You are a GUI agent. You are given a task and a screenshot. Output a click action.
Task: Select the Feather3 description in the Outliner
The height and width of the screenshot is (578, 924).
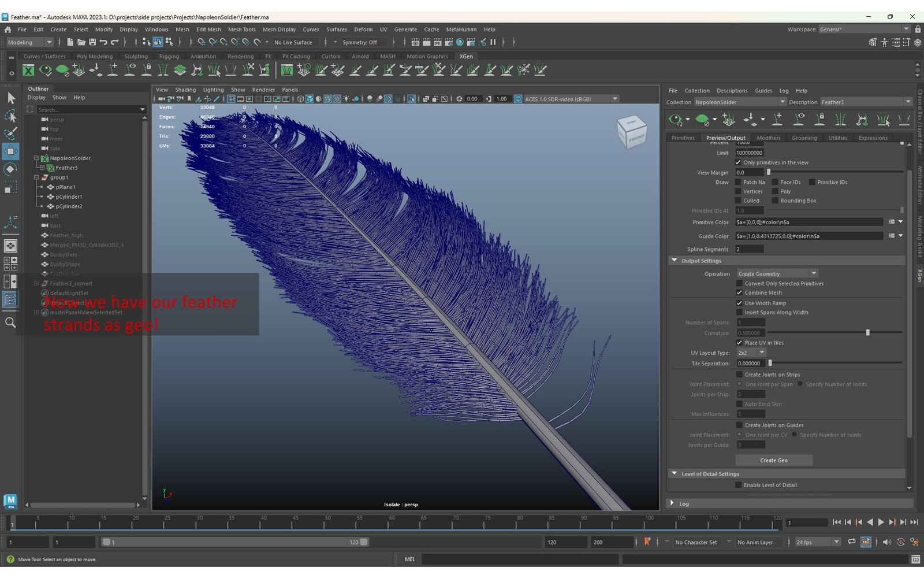pos(66,168)
